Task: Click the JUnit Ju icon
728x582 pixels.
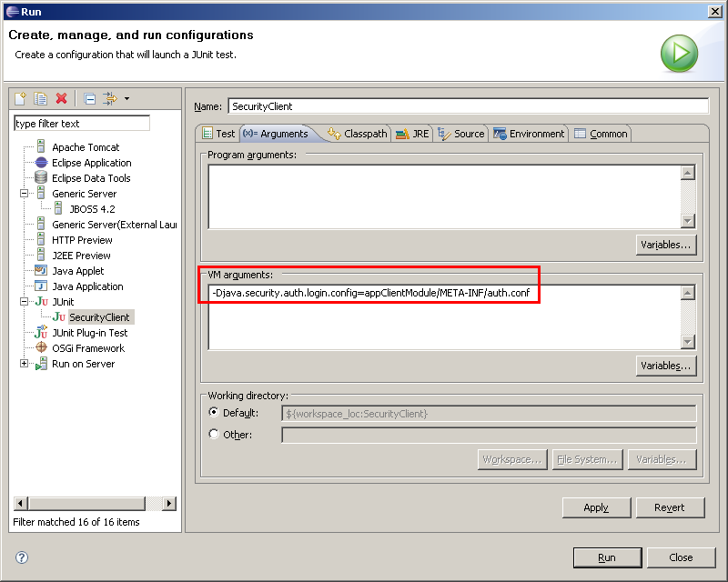Action: pos(41,302)
